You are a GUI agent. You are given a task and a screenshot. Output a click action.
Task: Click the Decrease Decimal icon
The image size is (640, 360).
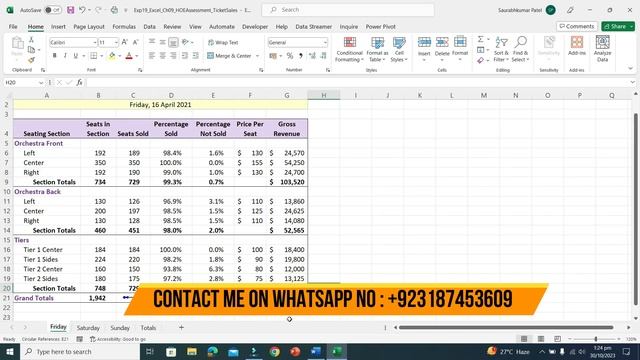tap(323, 56)
